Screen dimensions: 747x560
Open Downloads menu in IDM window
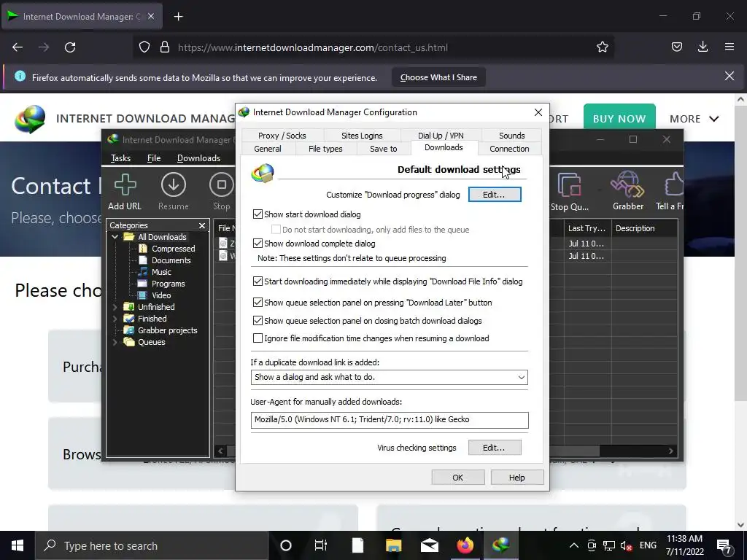pyautogui.click(x=198, y=158)
